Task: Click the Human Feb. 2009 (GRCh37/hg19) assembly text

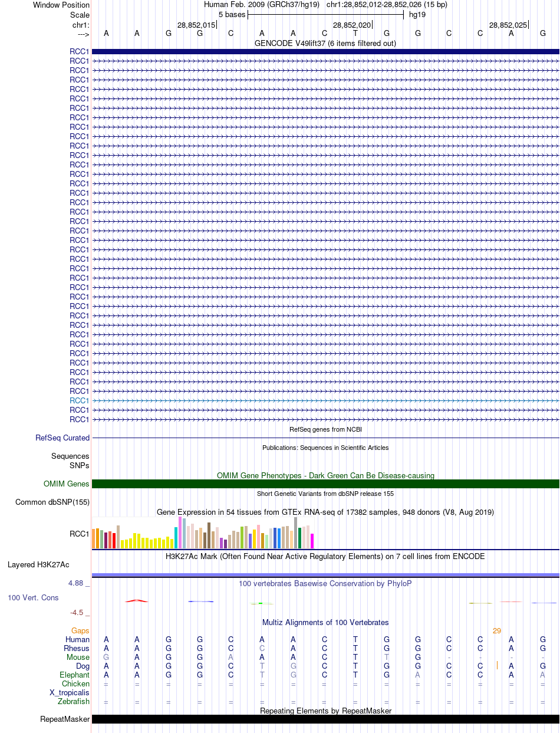Action: (x=261, y=5)
